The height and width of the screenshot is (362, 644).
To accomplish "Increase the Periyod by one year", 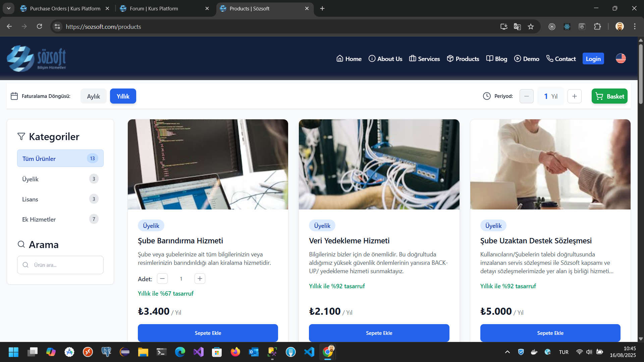I will [x=574, y=96].
